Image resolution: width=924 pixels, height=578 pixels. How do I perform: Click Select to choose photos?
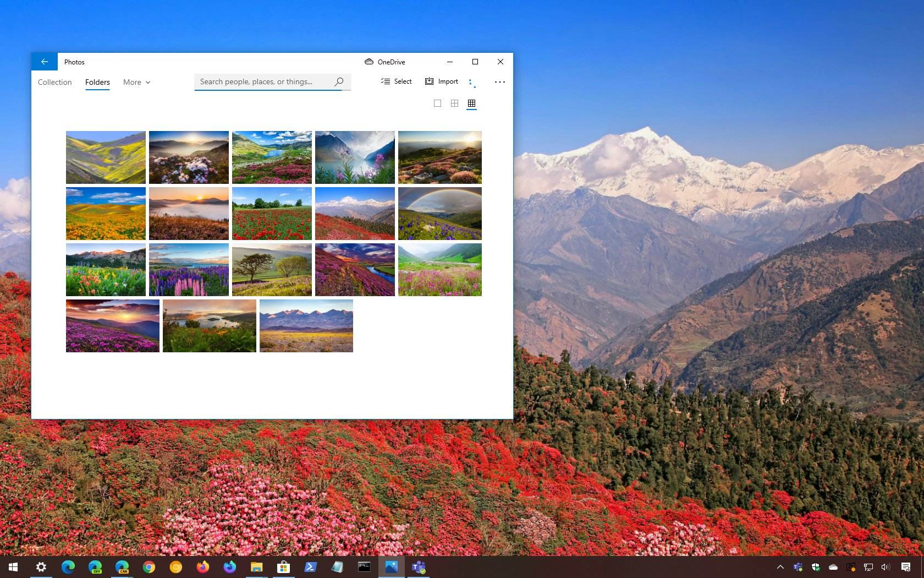[x=396, y=81]
